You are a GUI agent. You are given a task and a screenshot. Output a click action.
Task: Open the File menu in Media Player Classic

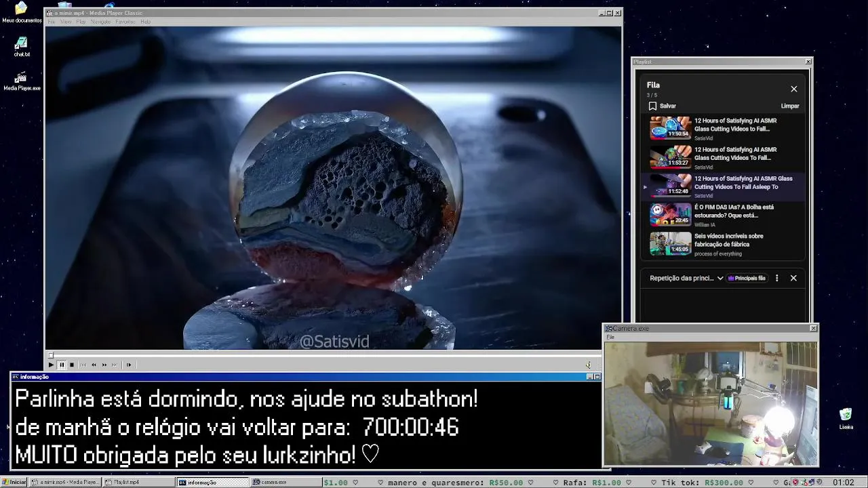[51, 22]
